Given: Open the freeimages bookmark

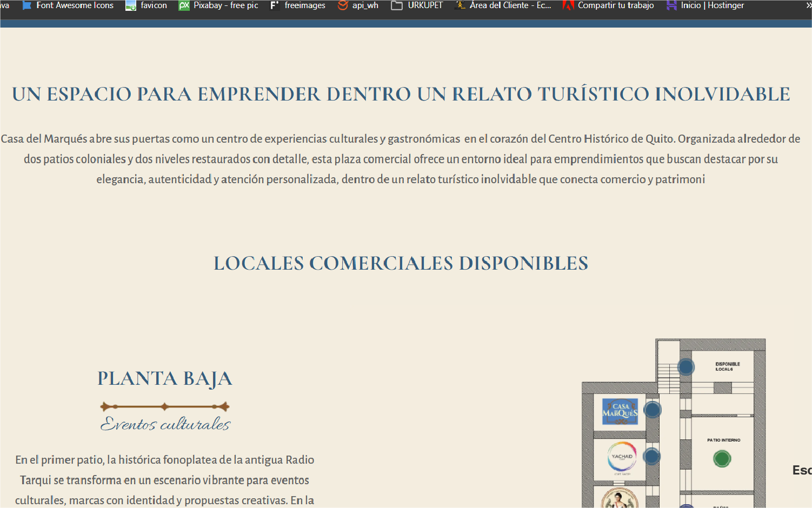Looking at the screenshot, I should point(298,5).
